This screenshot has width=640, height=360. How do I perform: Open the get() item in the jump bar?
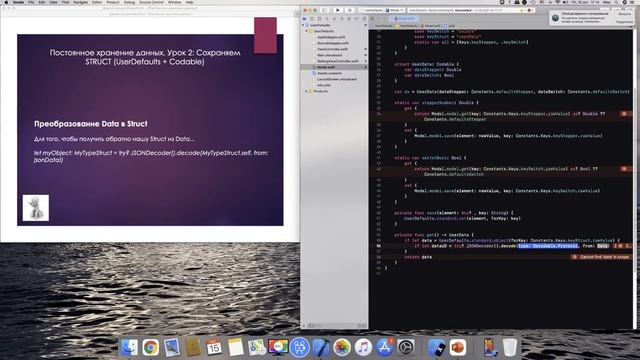449,26
